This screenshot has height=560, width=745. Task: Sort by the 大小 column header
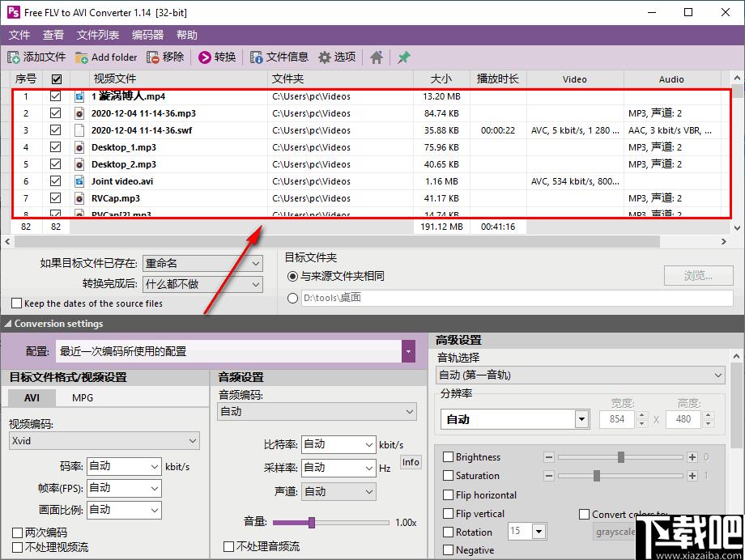click(441, 78)
